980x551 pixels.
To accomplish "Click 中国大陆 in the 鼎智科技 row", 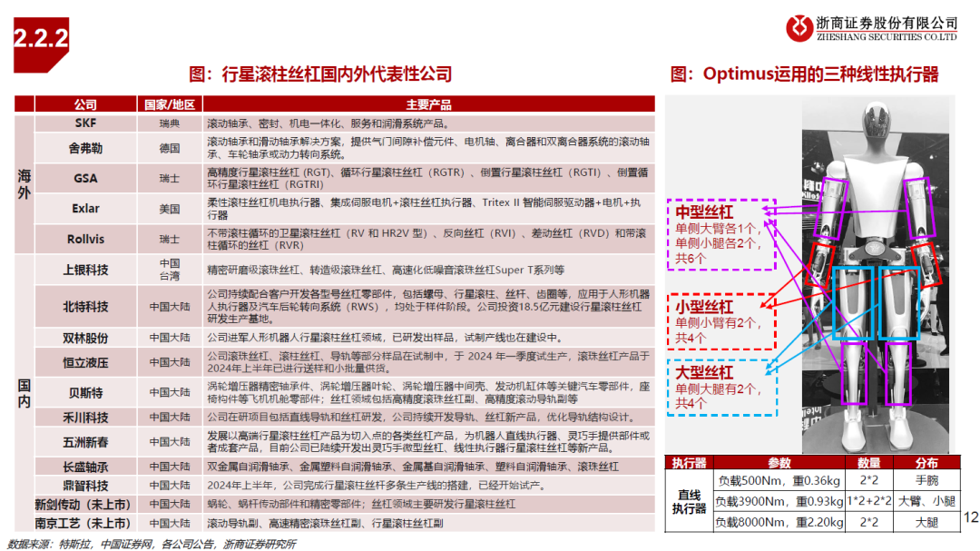I will 170,486.
